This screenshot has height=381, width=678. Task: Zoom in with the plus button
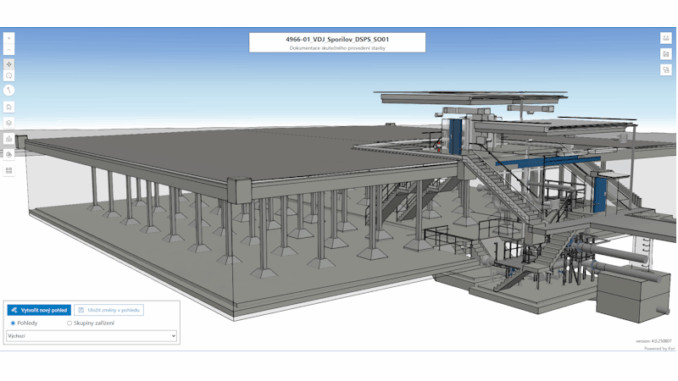(x=9, y=38)
